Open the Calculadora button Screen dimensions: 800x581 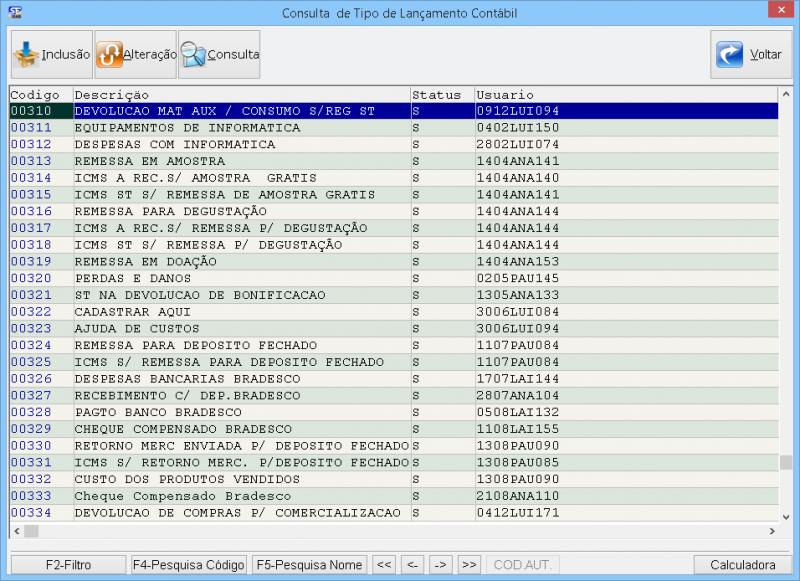coord(742,565)
